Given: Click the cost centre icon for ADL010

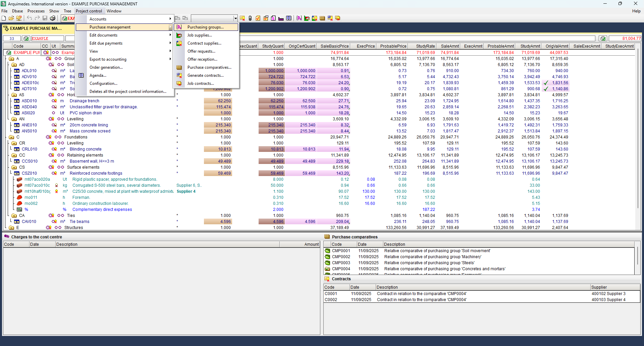Looking at the screenshot, I should 54,71.
